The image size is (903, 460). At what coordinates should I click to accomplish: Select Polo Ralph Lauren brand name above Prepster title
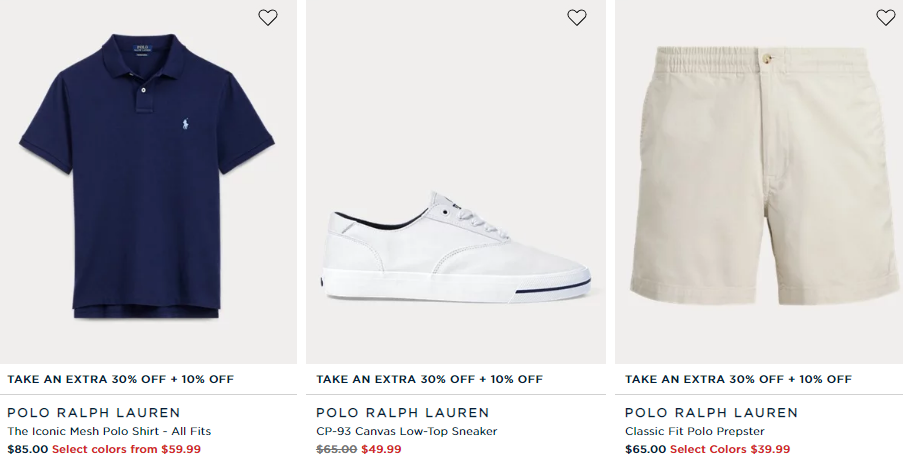point(712,413)
